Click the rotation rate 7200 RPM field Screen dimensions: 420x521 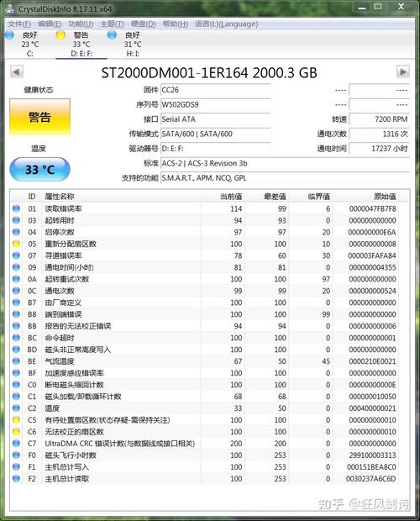click(x=379, y=119)
